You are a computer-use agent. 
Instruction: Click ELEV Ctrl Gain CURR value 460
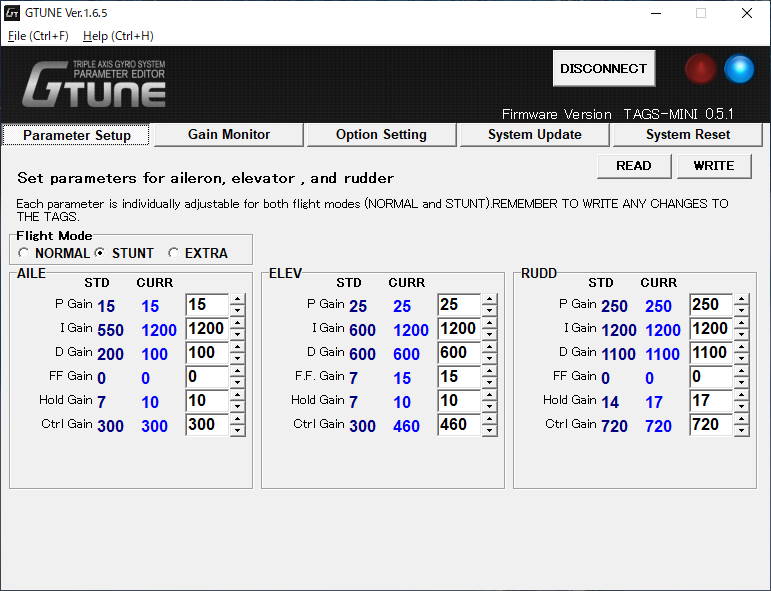click(x=406, y=426)
